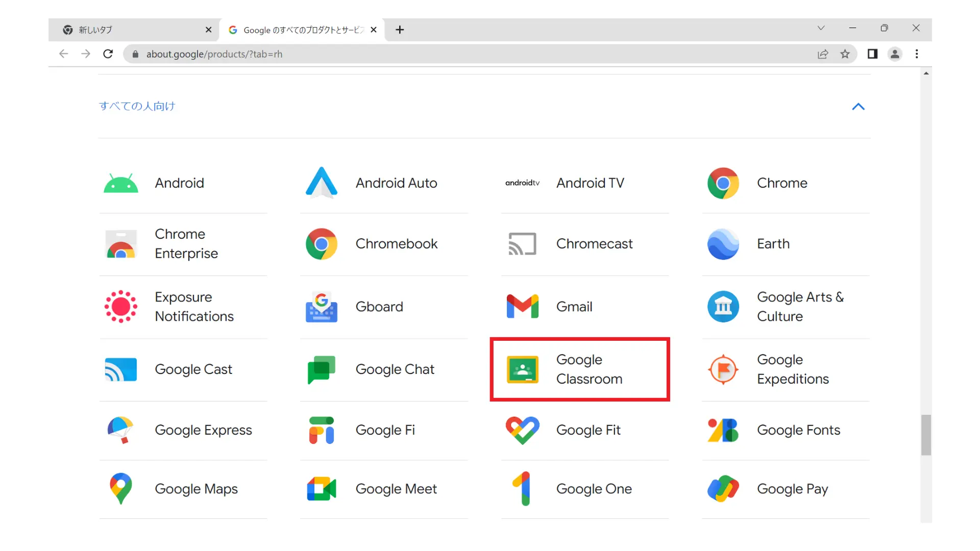Open the Google Arts & Culture museum icon
Image resolution: width=980 pixels, height=551 pixels.
click(x=723, y=307)
